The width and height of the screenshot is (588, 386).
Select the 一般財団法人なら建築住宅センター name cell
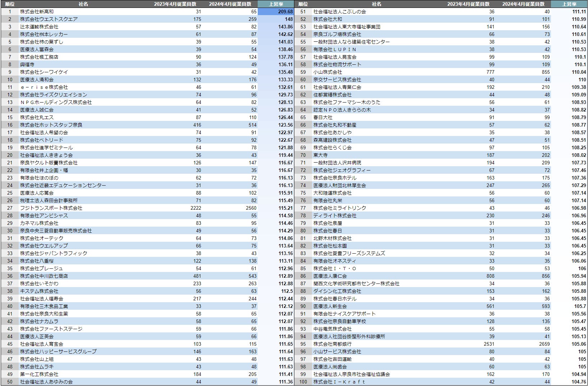[352, 42]
